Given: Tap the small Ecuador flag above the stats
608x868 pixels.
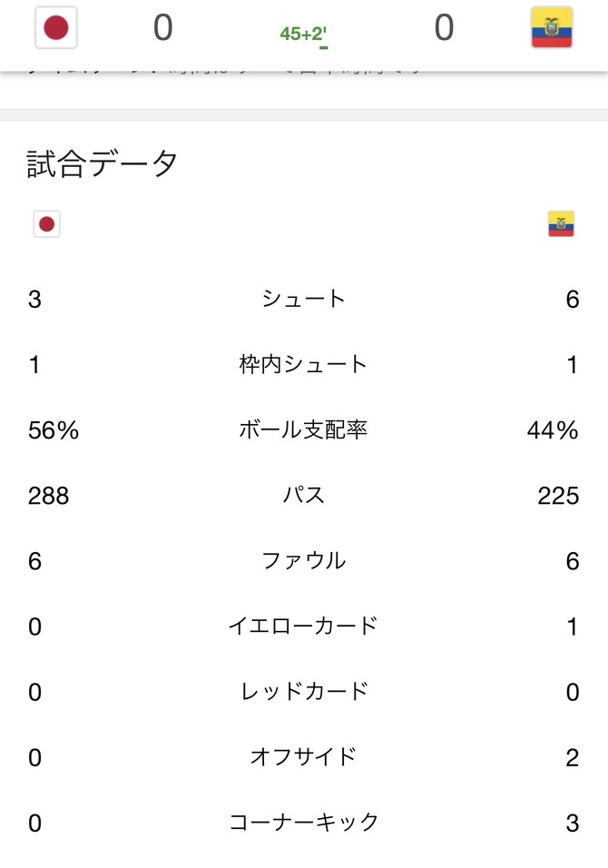Looking at the screenshot, I should click(x=561, y=223).
